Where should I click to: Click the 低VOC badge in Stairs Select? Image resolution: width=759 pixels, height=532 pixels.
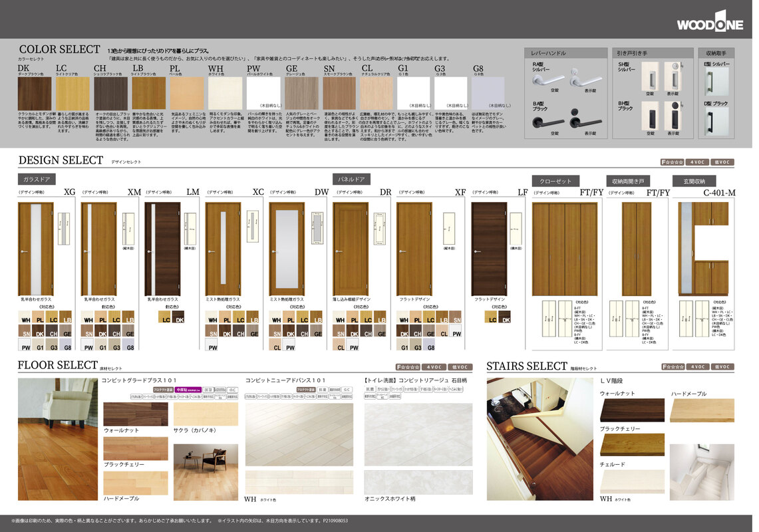coord(722,366)
